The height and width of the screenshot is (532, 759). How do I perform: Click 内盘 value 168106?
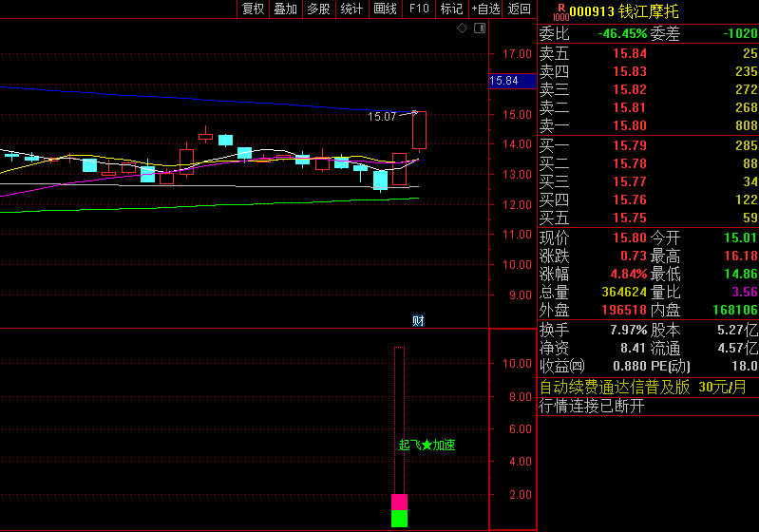click(x=735, y=310)
